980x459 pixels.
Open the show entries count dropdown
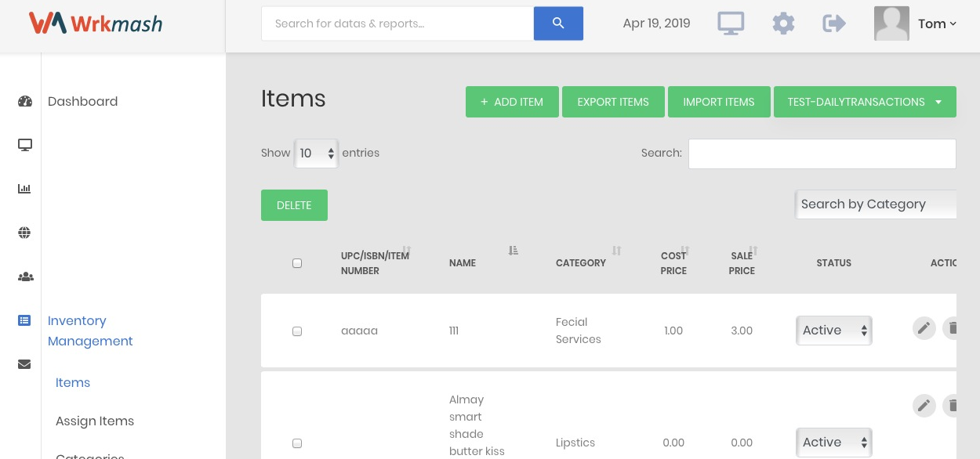click(317, 154)
